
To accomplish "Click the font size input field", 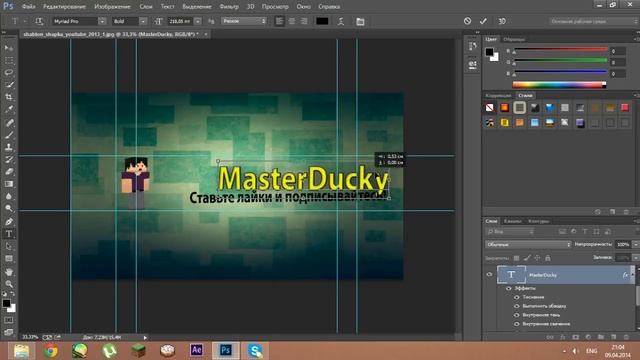I will [180, 21].
